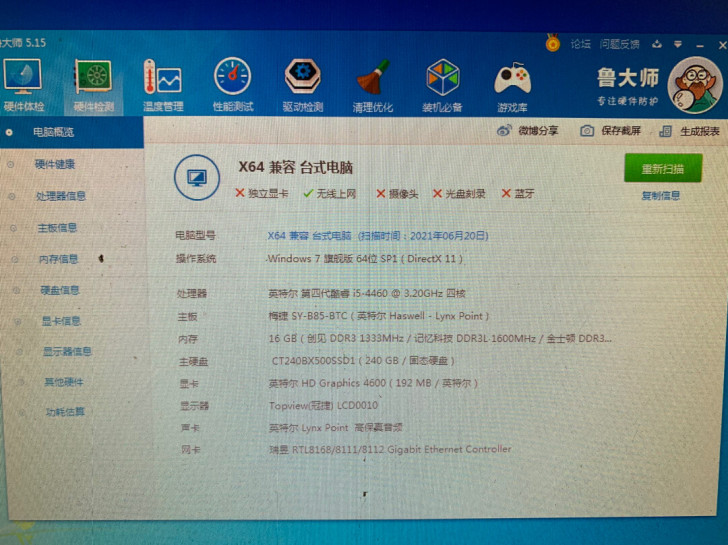Open 装机必备 essential software
The image size is (728, 545).
[442, 85]
